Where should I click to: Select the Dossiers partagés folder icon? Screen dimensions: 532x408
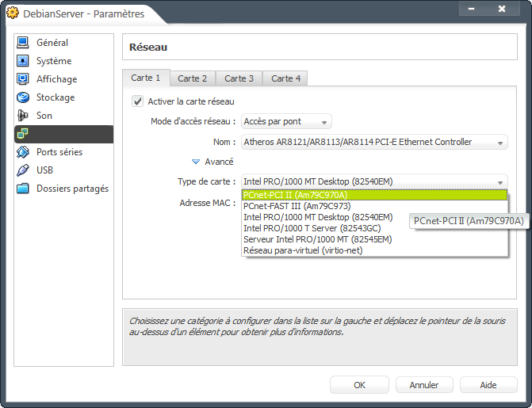(x=23, y=189)
